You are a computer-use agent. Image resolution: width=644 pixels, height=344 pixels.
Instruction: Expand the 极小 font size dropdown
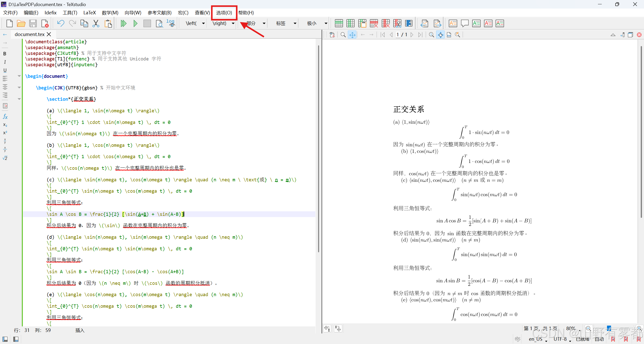coord(326,23)
